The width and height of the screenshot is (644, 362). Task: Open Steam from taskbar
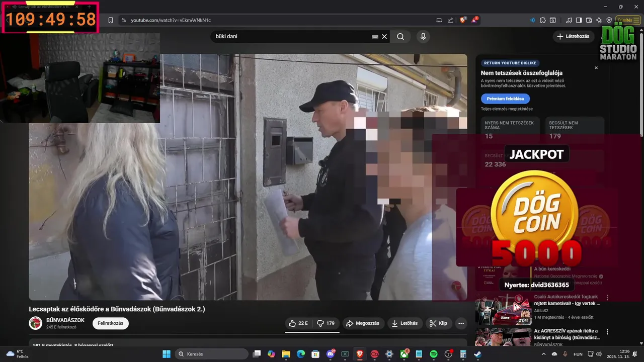477,354
